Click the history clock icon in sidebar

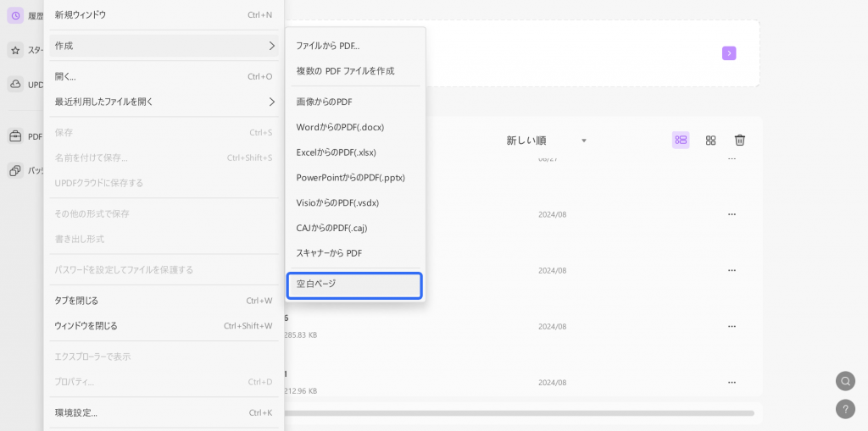(x=15, y=15)
